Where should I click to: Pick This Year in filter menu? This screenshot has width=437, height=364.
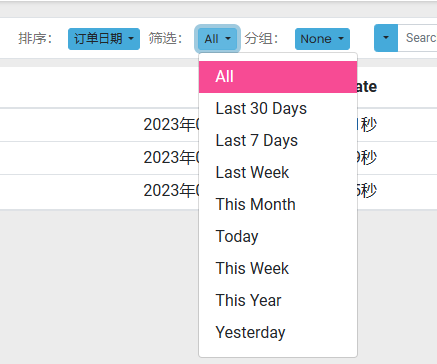(278, 301)
